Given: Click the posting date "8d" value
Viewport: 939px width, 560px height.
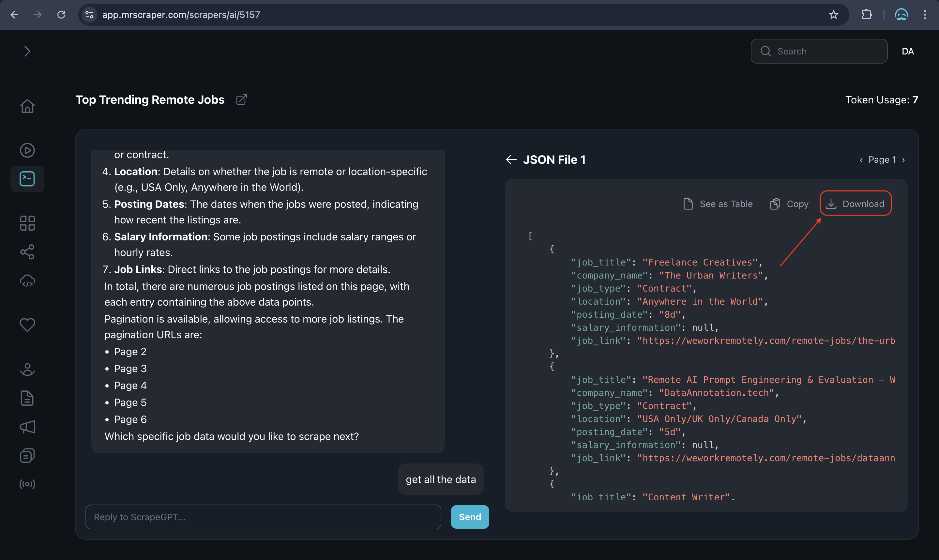Looking at the screenshot, I should click(670, 315).
